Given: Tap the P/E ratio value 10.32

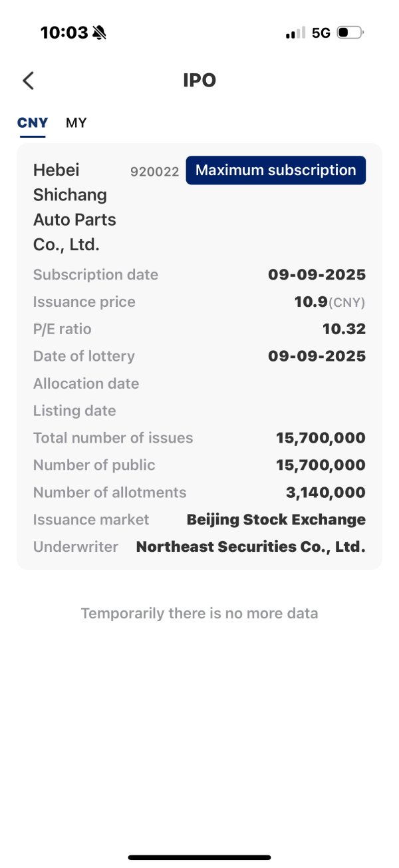Looking at the screenshot, I should (344, 329).
